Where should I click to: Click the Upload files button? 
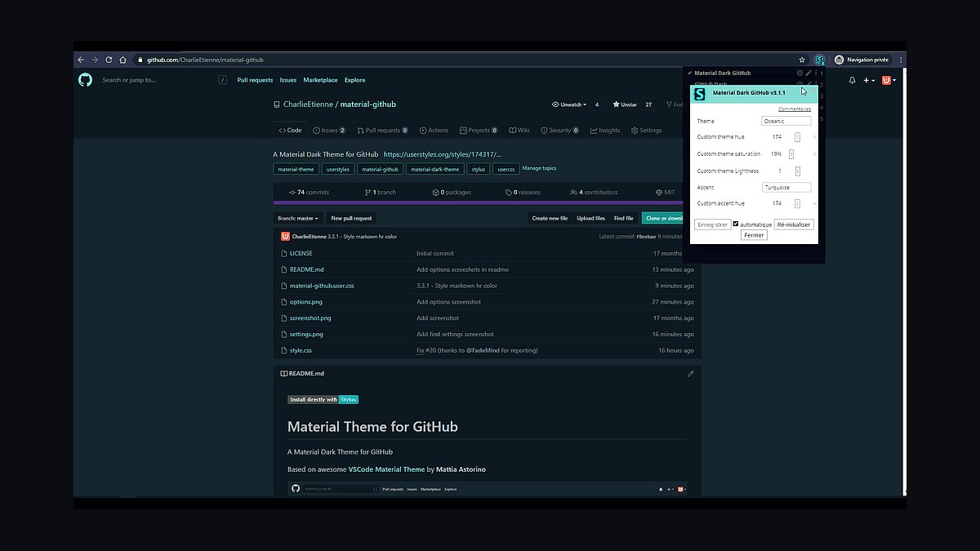click(x=590, y=218)
